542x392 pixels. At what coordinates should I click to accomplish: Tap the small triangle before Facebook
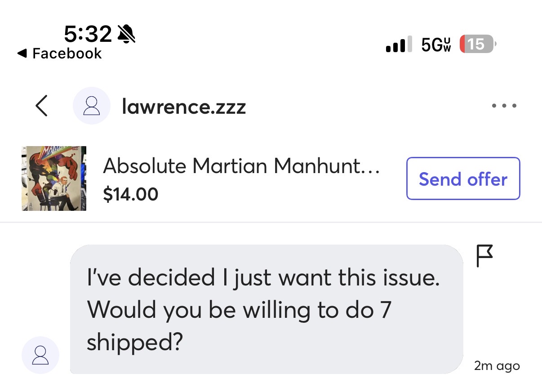click(22, 53)
